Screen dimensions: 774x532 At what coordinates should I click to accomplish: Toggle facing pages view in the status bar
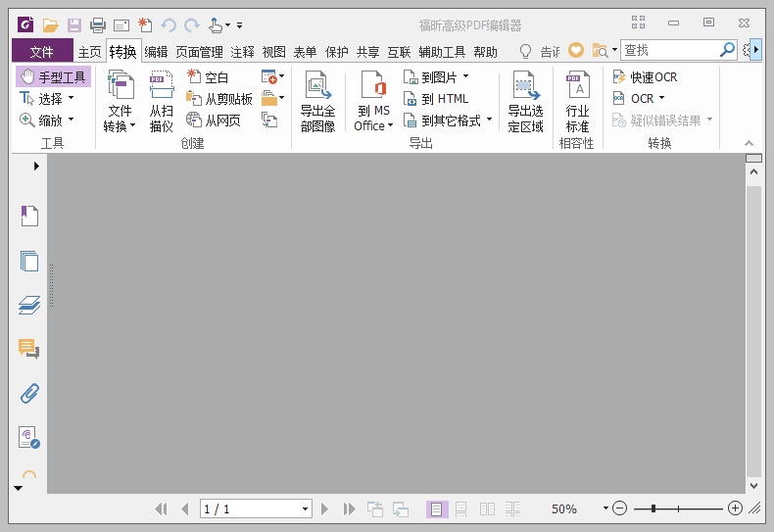coord(487,508)
